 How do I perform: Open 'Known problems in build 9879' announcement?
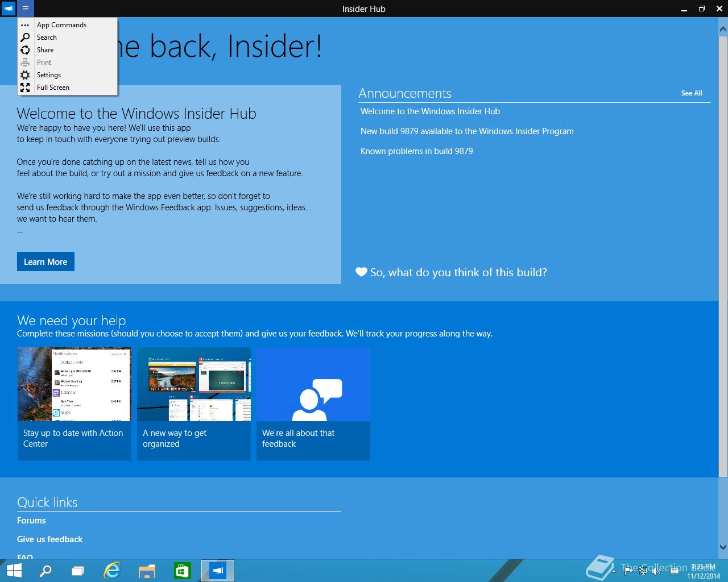pyautogui.click(x=416, y=151)
